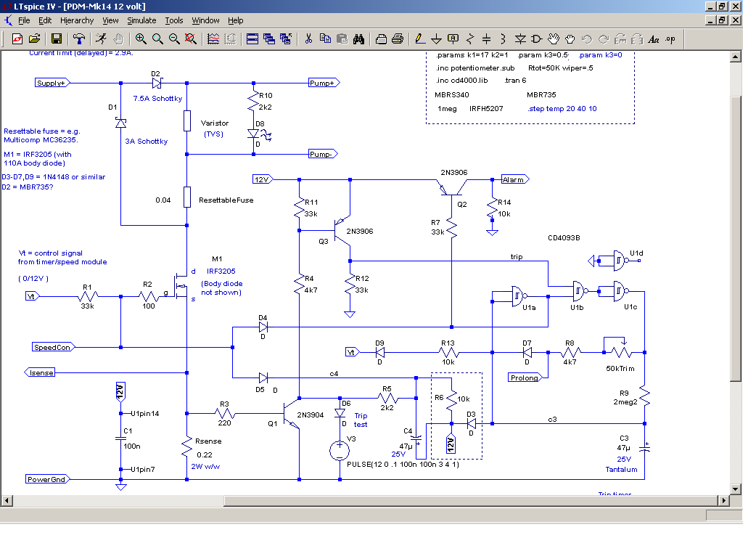Open the Simulate menu
The width and height of the screenshot is (756, 559).
coord(141,20)
